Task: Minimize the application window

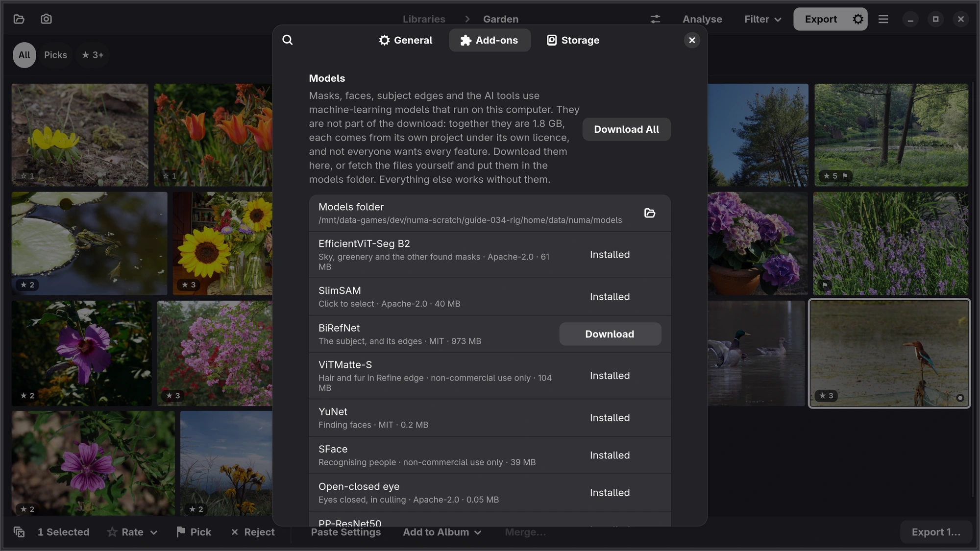Action: (910, 19)
